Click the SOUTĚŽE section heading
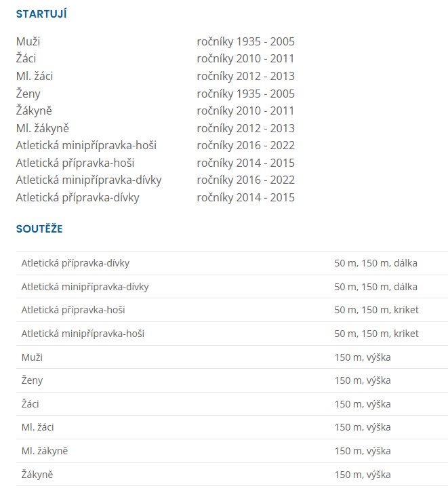448x497 pixels. pos(39,228)
